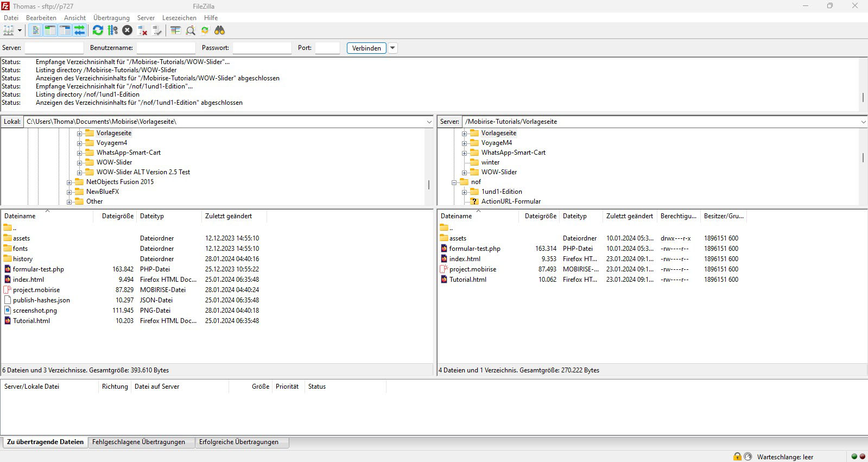The height and width of the screenshot is (462, 868).
Task: Switch to Fehlgeschlagene Übertragungen tab
Action: [x=138, y=442]
